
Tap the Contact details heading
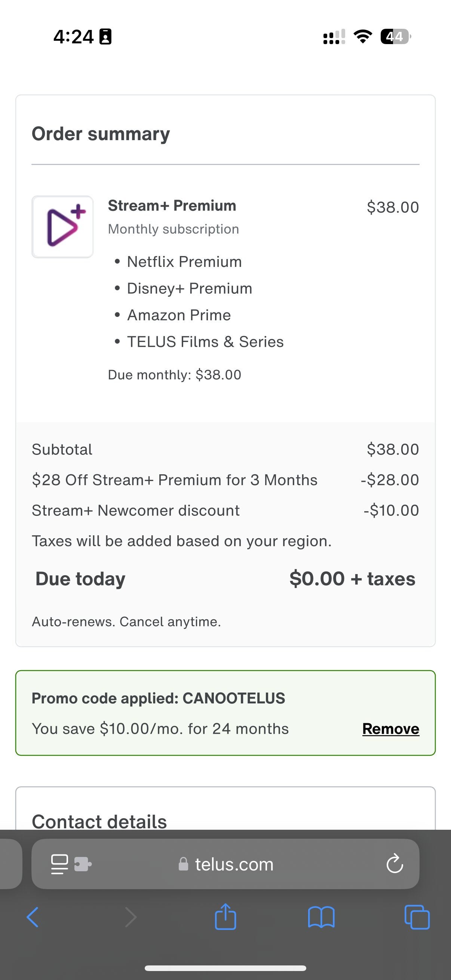point(99,821)
